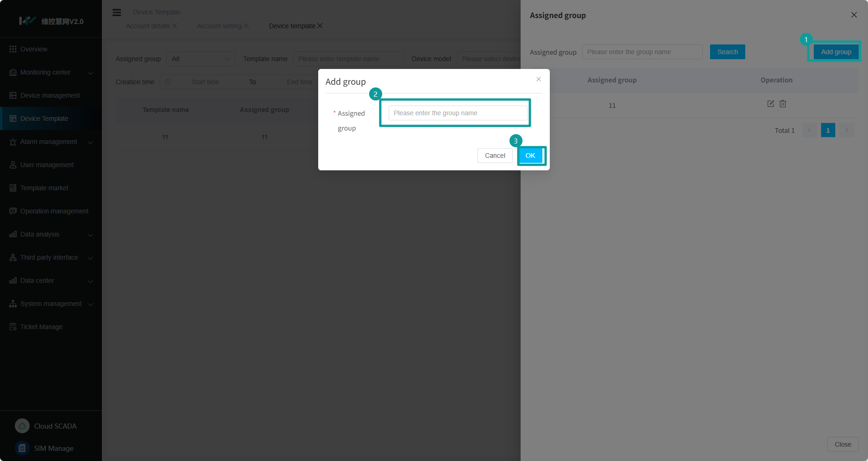Cancel the Add group dialog
The height and width of the screenshot is (461, 868).
tap(495, 156)
